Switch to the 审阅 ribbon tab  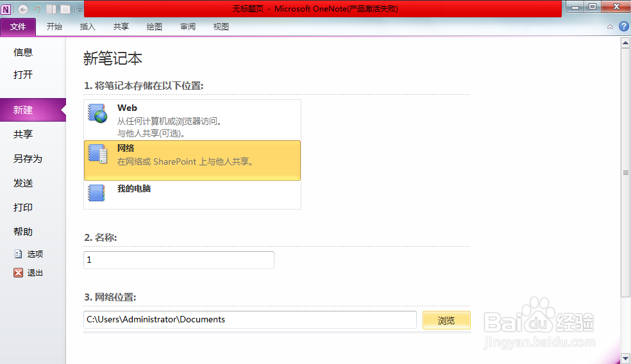click(x=188, y=26)
